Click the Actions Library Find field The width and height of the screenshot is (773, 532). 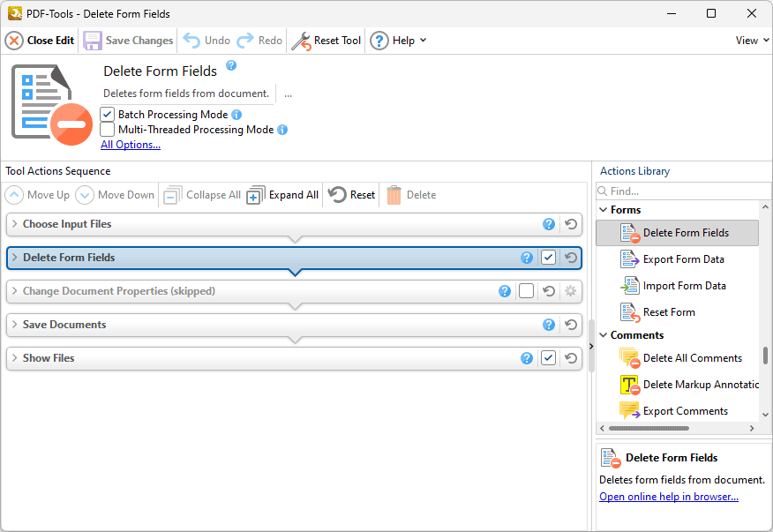click(683, 191)
